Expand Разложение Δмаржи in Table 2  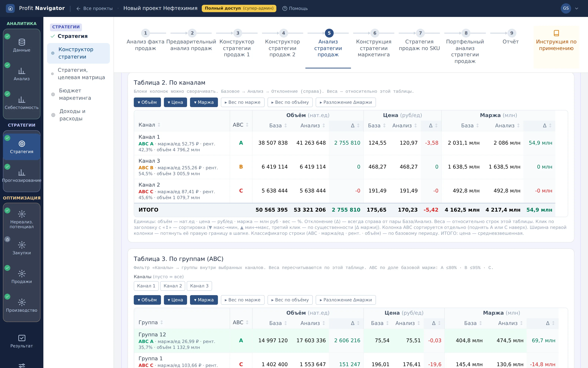tap(345, 102)
